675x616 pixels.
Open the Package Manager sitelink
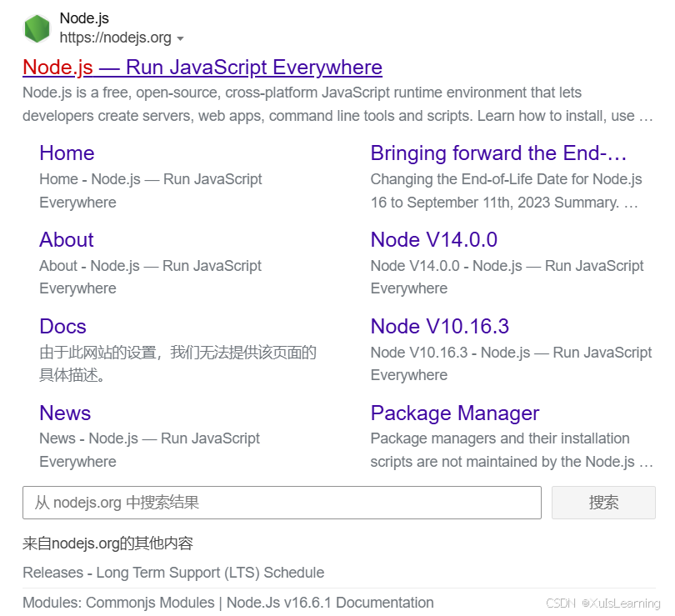[x=455, y=413]
